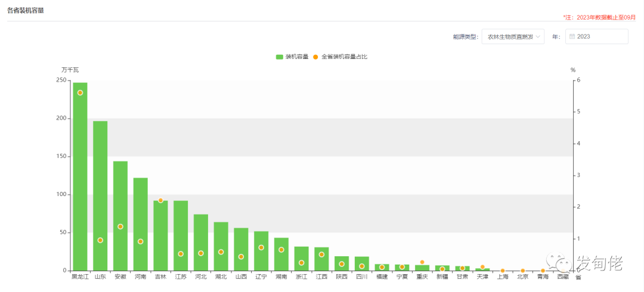Click the 吉林 bar
The height and width of the screenshot is (292, 644).
(160, 236)
